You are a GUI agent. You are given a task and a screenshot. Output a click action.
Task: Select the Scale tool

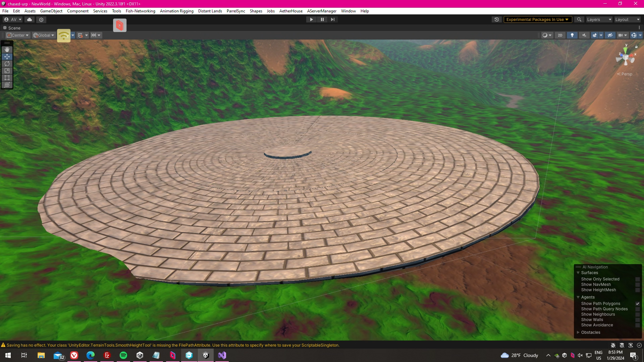[x=7, y=71]
